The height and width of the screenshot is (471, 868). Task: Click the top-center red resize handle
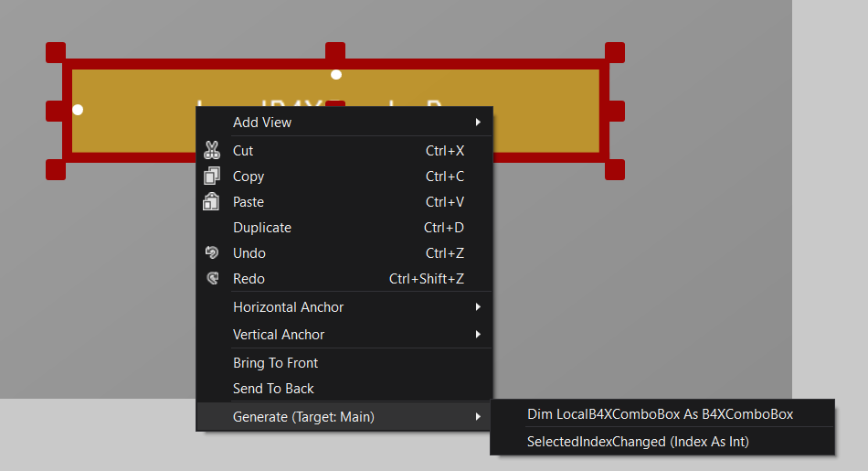[335, 52]
